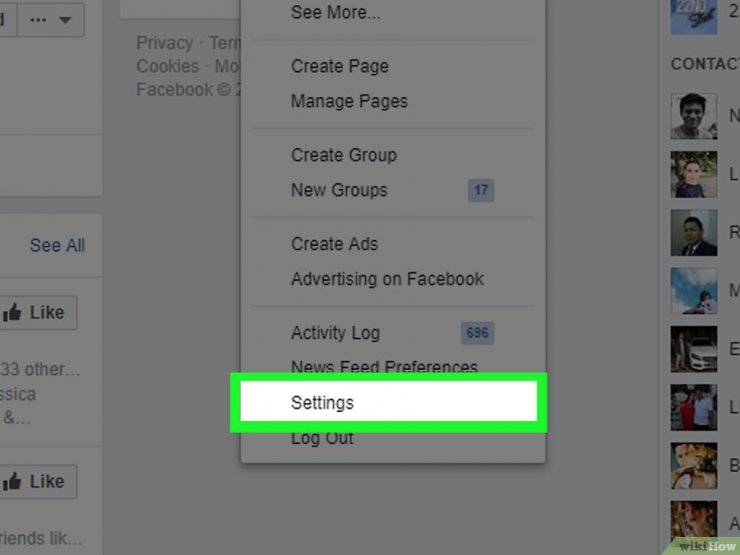Select Create Group menu item

[x=344, y=155]
